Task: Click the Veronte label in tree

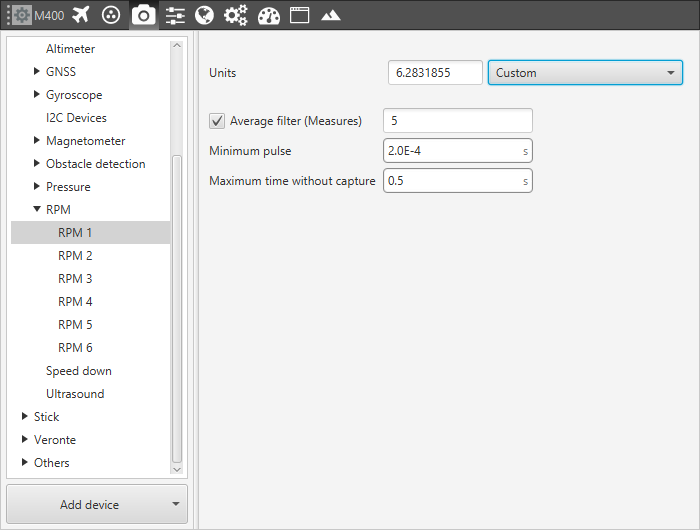Action: point(55,440)
